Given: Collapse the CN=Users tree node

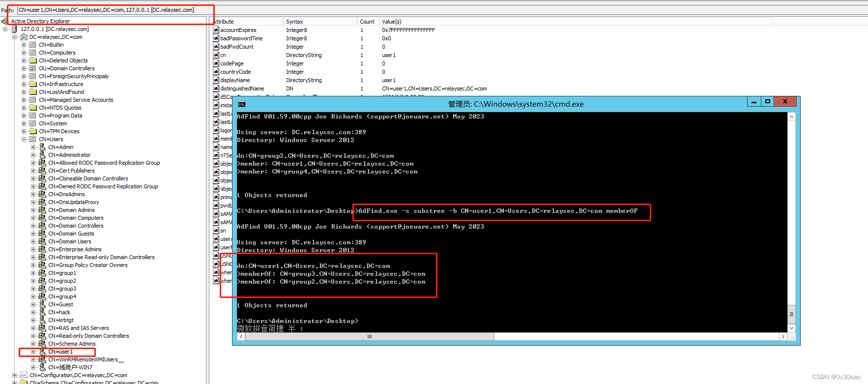Looking at the screenshot, I should click(24, 139).
